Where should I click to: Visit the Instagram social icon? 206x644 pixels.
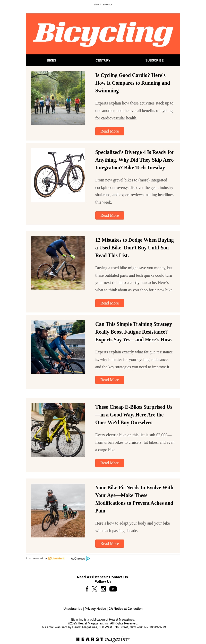[103, 589]
